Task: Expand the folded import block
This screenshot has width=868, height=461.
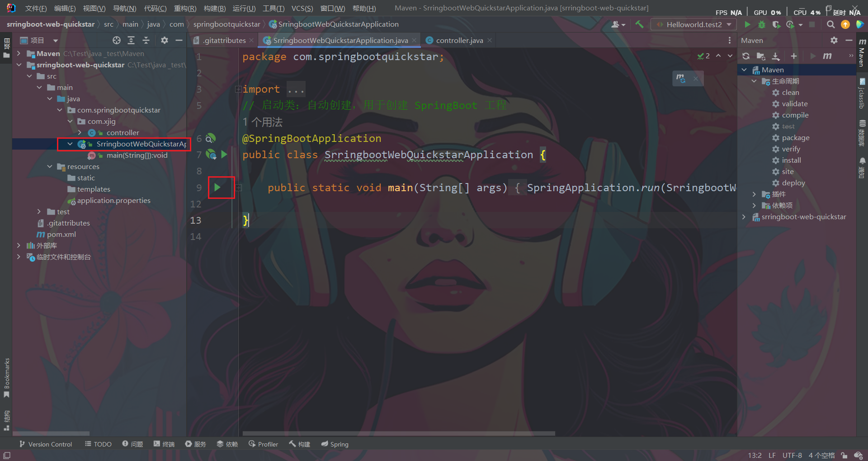Action: coord(238,89)
